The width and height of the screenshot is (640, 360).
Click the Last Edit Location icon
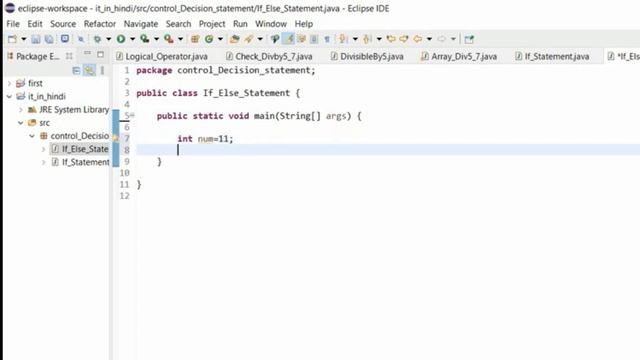391,39
